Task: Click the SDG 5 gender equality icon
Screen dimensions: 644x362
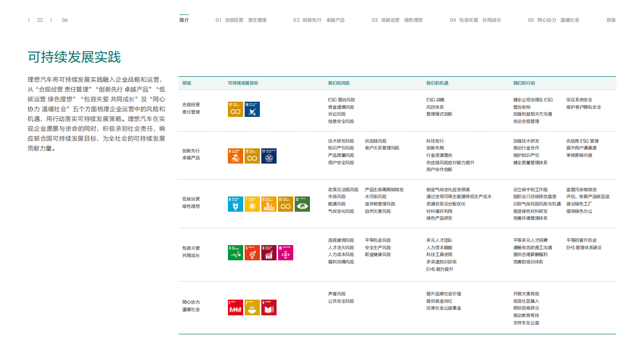Action: [252, 252]
